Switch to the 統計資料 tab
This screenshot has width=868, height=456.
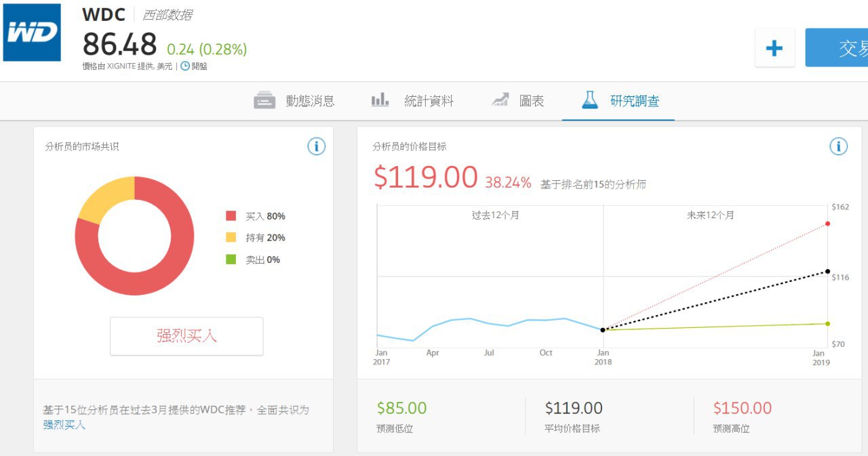(x=412, y=101)
